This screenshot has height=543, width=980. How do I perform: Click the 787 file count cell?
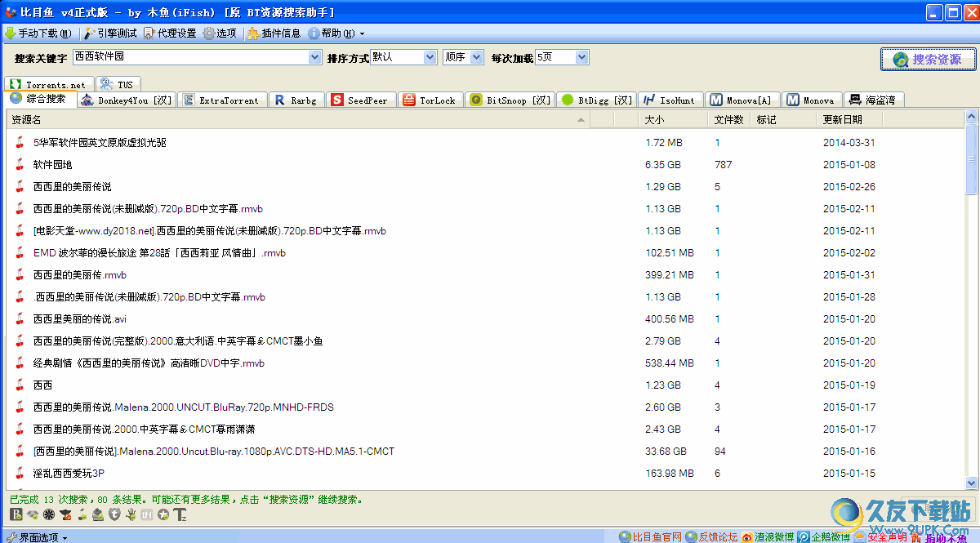coord(724,165)
